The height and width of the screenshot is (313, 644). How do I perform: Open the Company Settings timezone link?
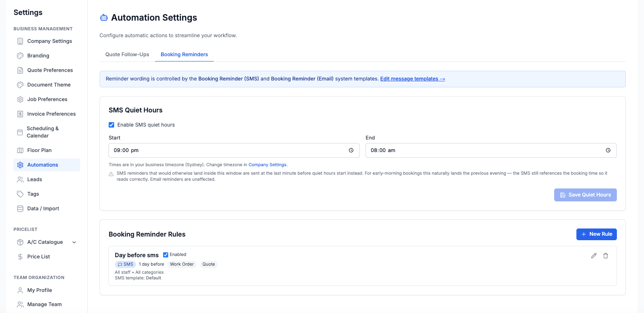tap(268, 165)
